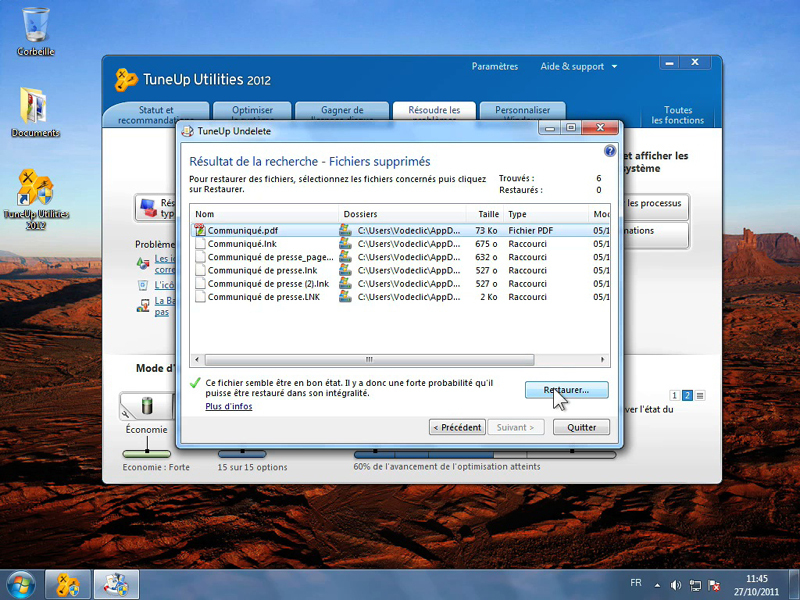Click the Restaurer... button
800x600 pixels.
[566, 390]
